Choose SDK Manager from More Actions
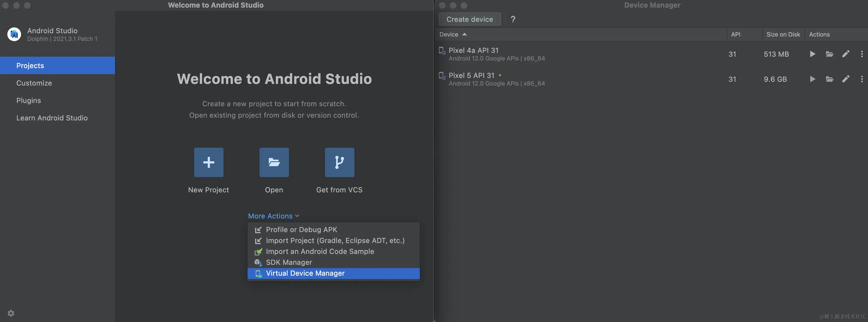This screenshot has width=868, height=322. [x=289, y=262]
